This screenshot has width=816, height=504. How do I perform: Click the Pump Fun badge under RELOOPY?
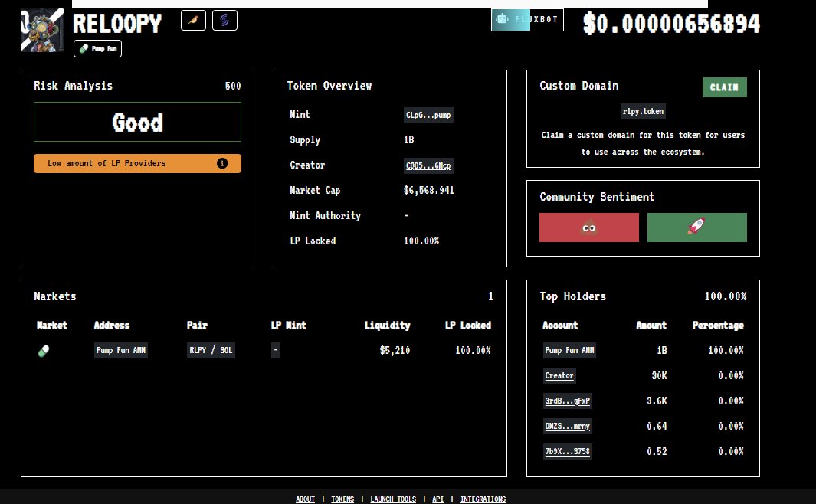tap(98, 48)
